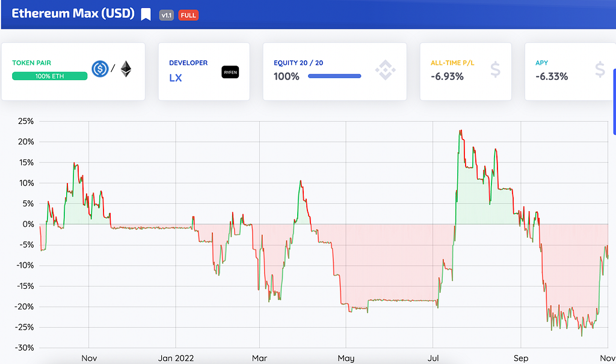Click the red FULL badge

pos(188,15)
